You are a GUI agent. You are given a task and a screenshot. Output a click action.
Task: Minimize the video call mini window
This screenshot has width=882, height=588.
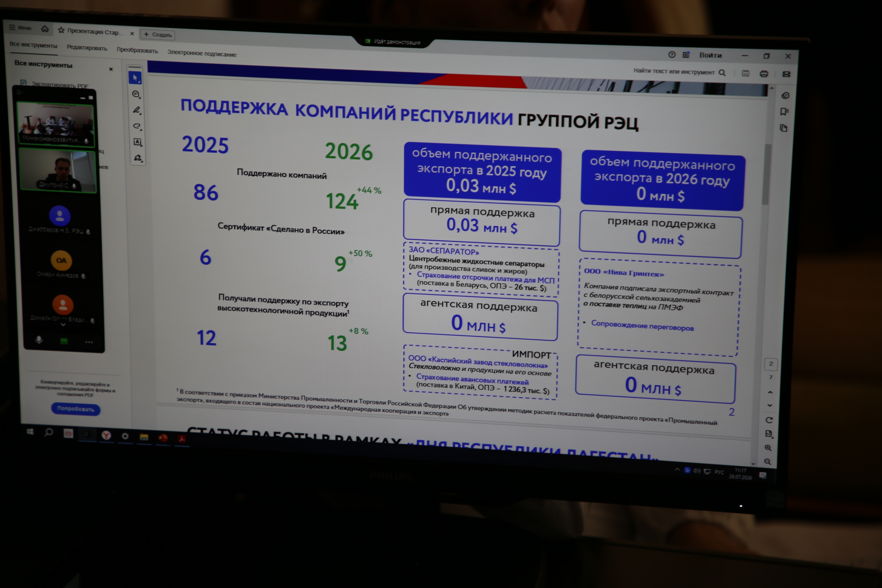[x=83, y=98]
